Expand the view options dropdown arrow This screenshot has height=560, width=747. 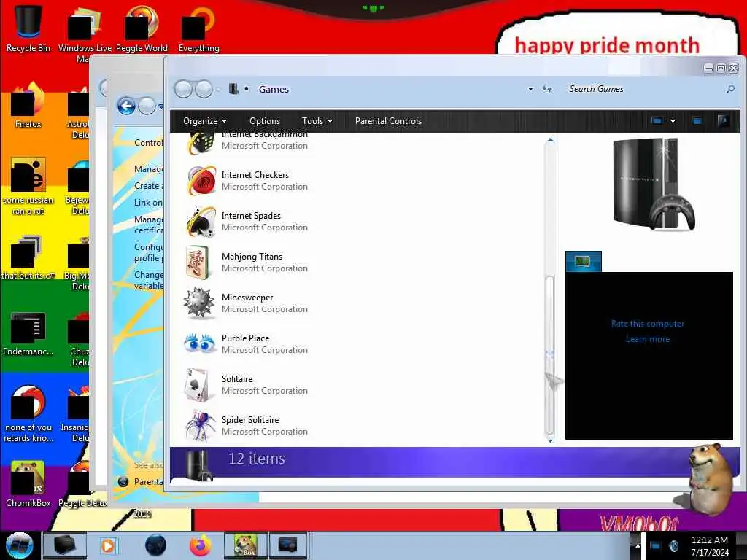point(673,121)
